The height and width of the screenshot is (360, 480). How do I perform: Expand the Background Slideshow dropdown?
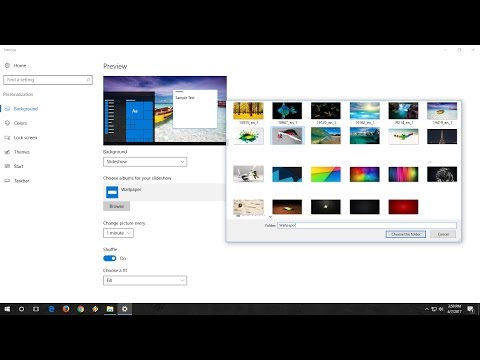[145, 162]
